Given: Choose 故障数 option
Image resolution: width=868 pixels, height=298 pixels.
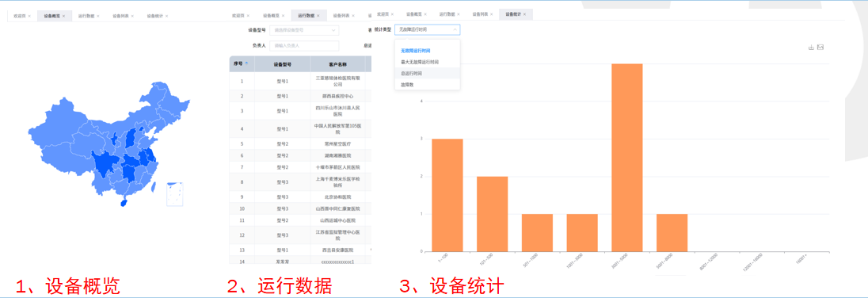Looking at the screenshot, I should pos(428,85).
